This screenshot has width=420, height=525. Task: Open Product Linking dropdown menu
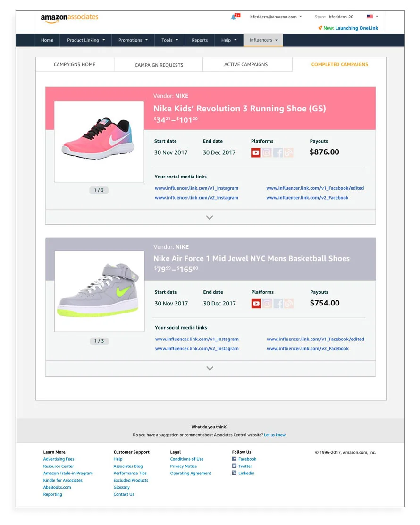point(86,40)
